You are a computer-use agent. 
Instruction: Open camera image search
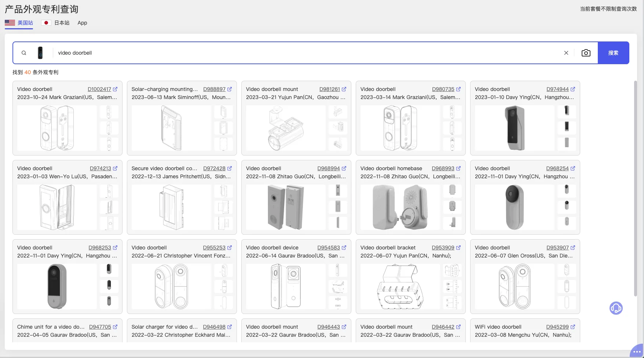tap(586, 53)
